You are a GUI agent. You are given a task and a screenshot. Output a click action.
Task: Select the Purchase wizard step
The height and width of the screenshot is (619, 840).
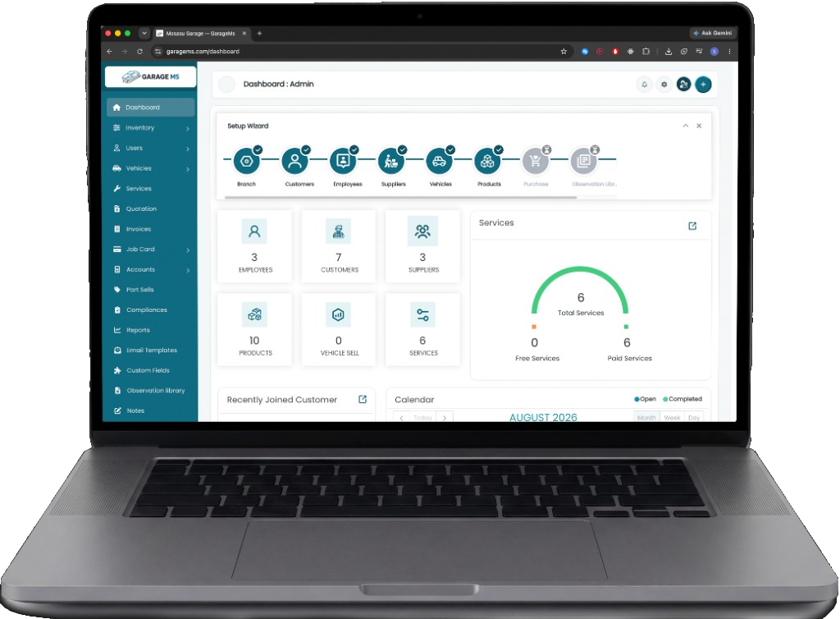[x=536, y=161]
